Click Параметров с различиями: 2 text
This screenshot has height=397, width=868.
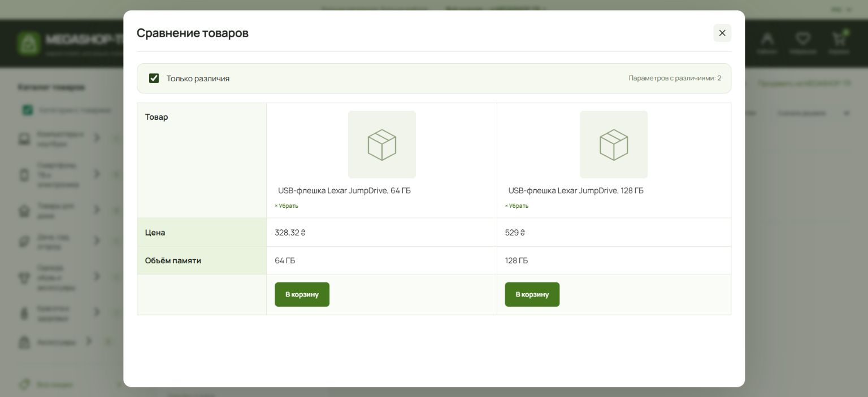pos(675,78)
